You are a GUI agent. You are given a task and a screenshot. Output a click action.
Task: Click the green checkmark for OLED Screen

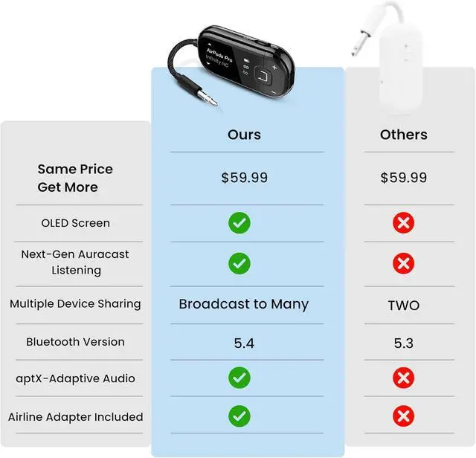coord(239,222)
